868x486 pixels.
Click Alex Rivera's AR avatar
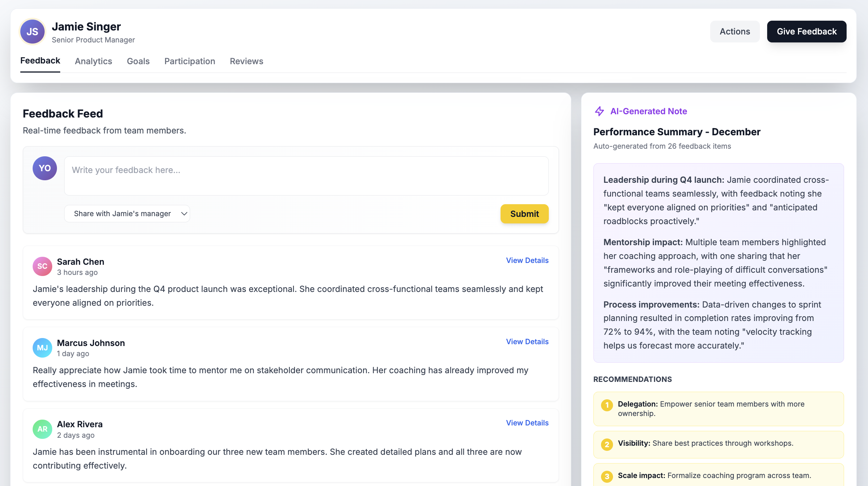(42, 429)
